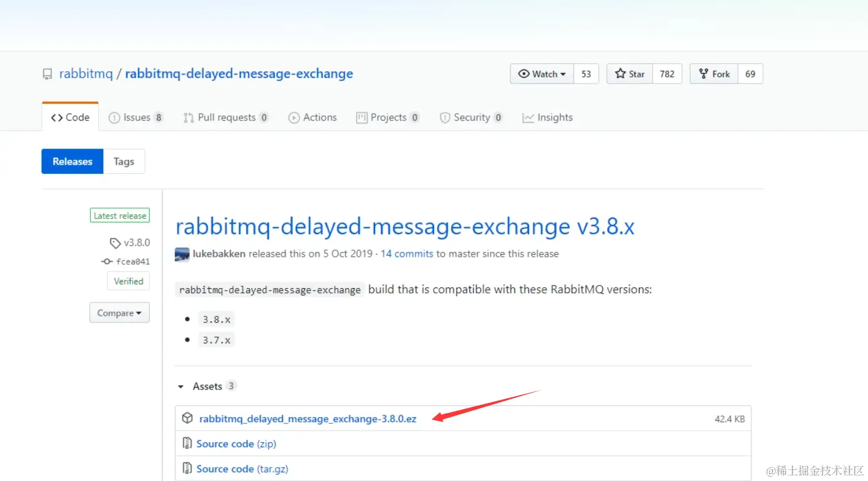868x481 pixels.
Task: Click the Projects board icon
Action: tap(362, 117)
